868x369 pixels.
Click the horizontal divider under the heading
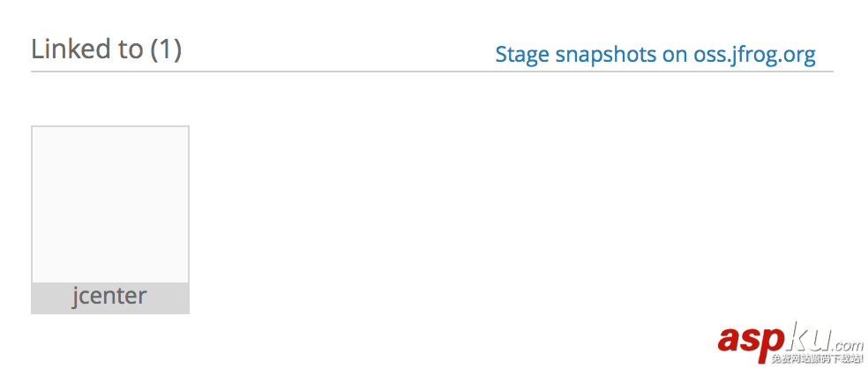432,71
